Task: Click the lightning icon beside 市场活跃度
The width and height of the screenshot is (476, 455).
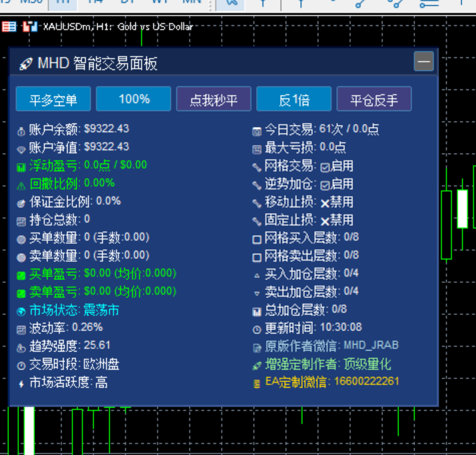Action: click(21, 384)
